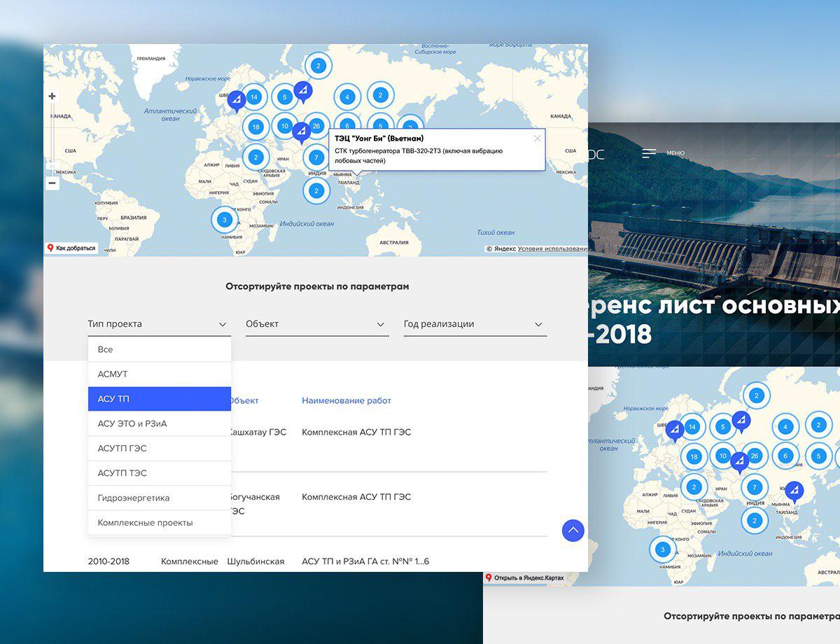Click cluster 14 on back window map
The width and height of the screenshot is (840, 644).
click(693, 426)
